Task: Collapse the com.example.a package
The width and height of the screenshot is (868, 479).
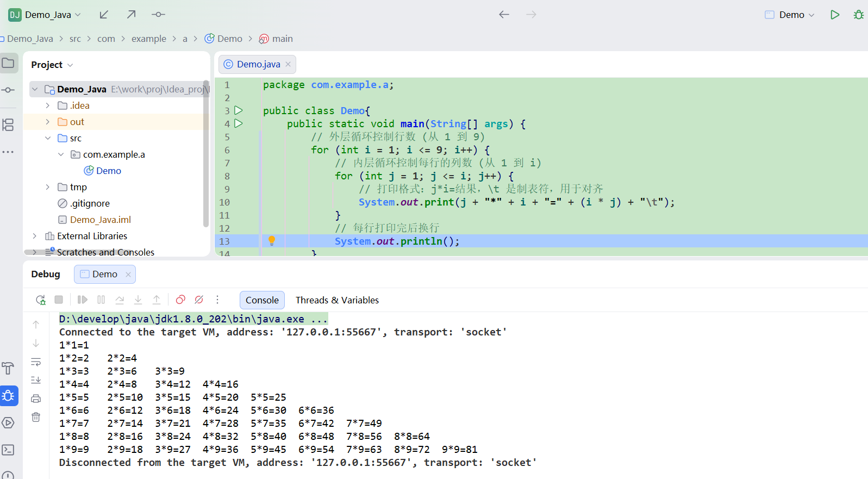Action: click(61, 154)
